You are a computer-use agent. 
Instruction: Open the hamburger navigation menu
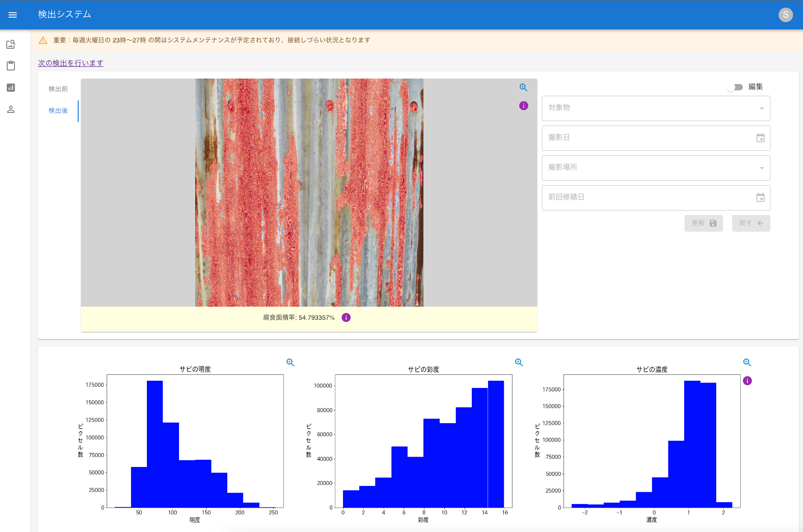click(x=13, y=15)
